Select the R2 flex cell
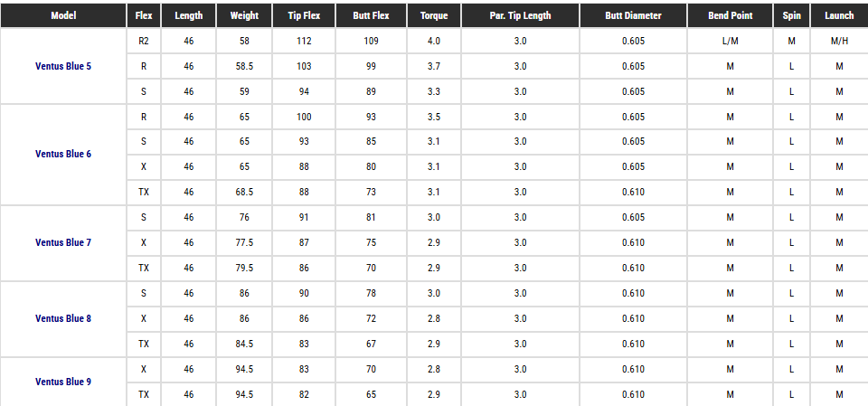Viewport: 868px width, 406px height. pyautogui.click(x=144, y=41)
